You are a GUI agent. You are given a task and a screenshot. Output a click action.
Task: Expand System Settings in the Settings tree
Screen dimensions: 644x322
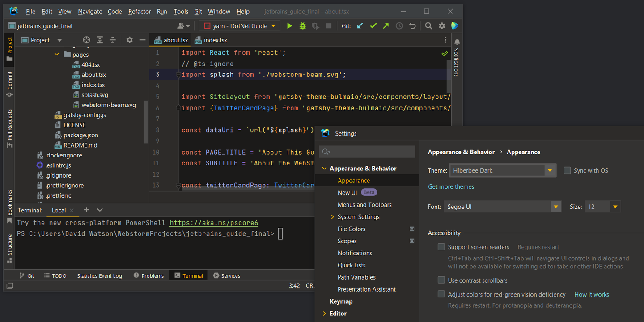(x=332, y=216)
